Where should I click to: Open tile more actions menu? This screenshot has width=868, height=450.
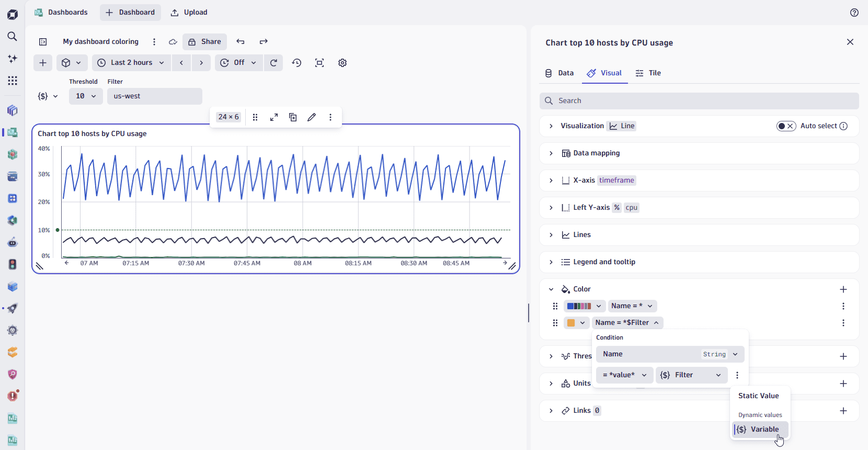pos(330,117)
